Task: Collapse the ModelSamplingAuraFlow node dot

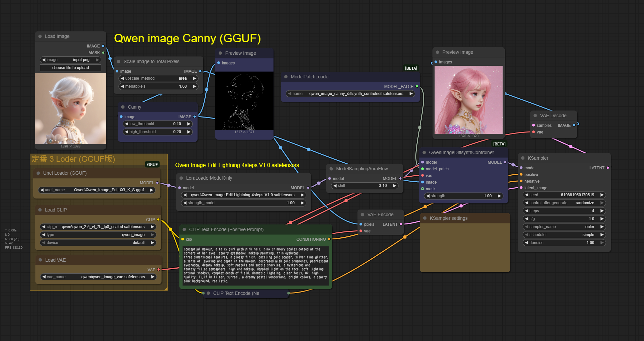Action: 331,169
